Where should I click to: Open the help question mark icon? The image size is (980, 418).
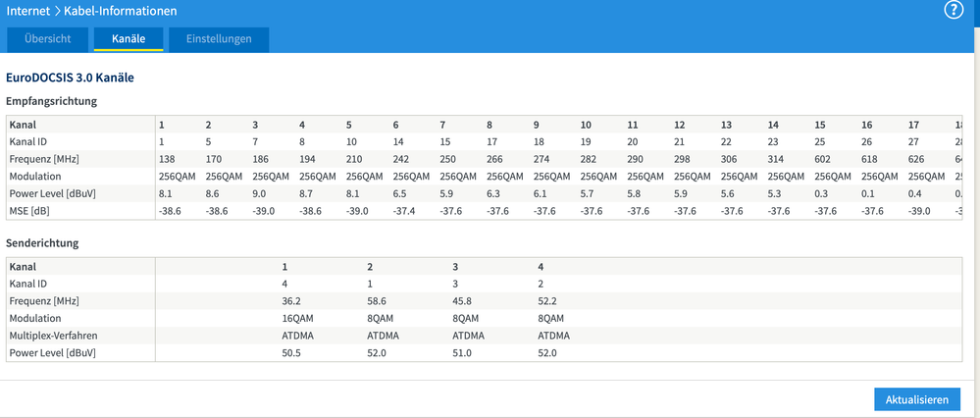[953, 11]
